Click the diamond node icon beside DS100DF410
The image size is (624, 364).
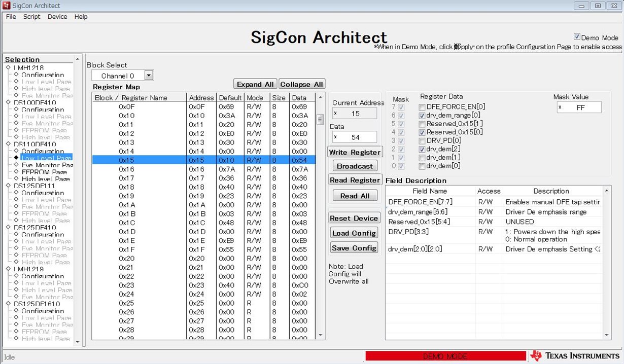coord(8,102)
